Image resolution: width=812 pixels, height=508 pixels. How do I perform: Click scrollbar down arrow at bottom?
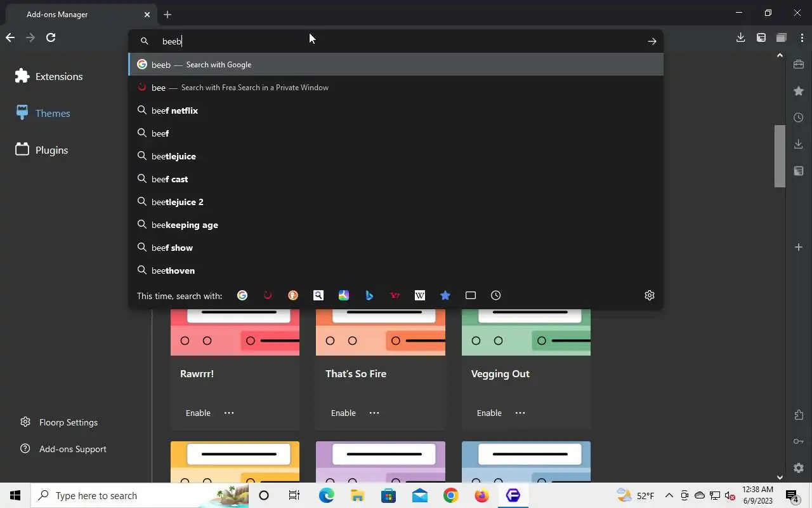pyautogui.click(x=780, y=477)
